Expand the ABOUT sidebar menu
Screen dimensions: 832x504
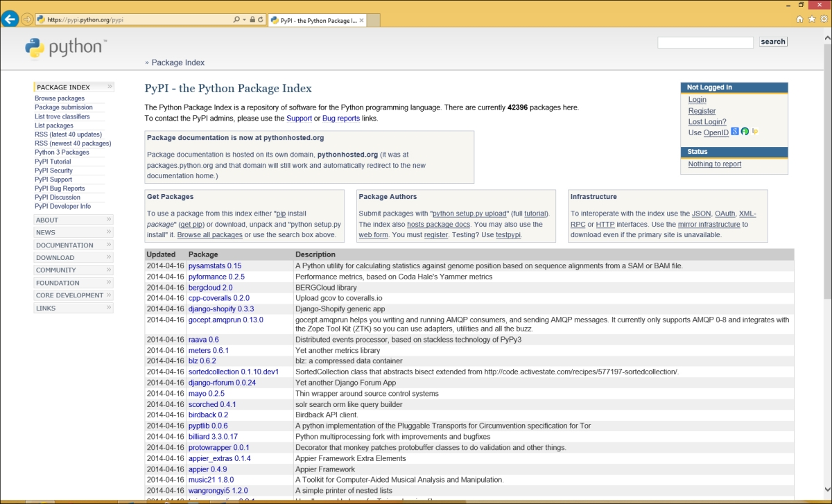coord(73,220)
